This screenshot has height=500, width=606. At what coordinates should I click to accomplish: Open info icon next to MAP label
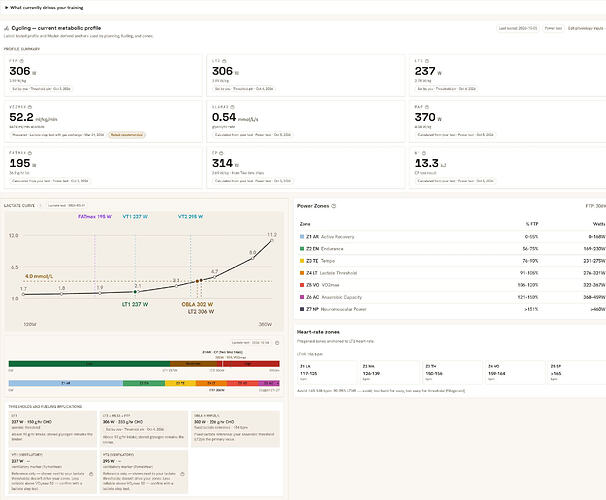pos(427,107)
